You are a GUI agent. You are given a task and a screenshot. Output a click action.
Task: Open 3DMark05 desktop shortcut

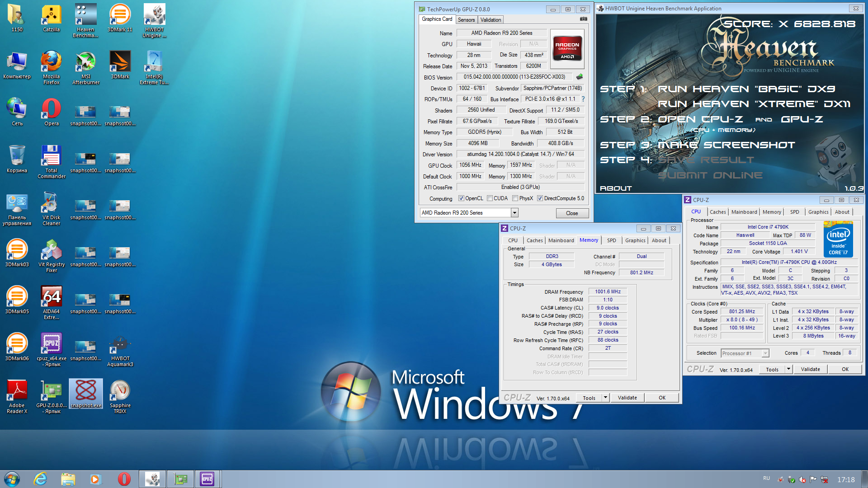pos(17,300)
